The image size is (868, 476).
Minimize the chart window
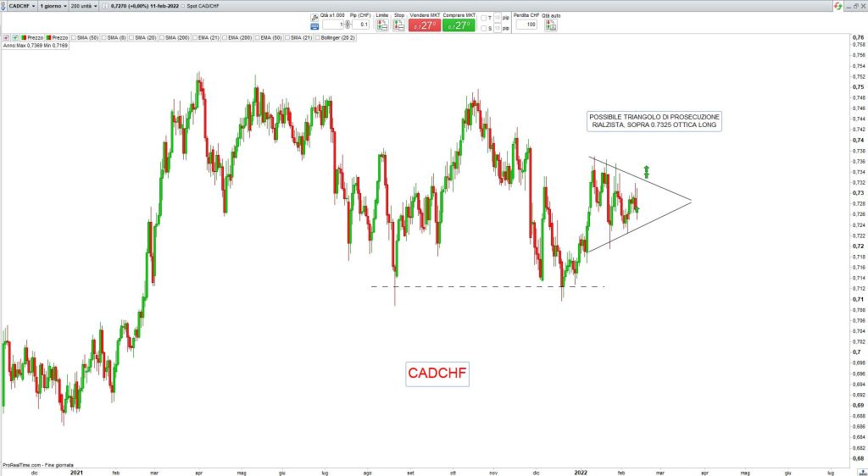click(x=848, y=6)
